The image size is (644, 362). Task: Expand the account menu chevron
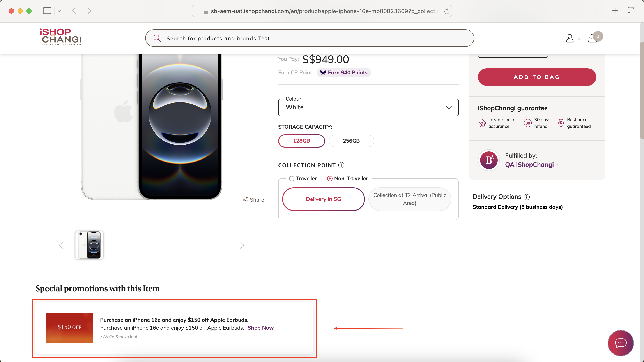580,39
